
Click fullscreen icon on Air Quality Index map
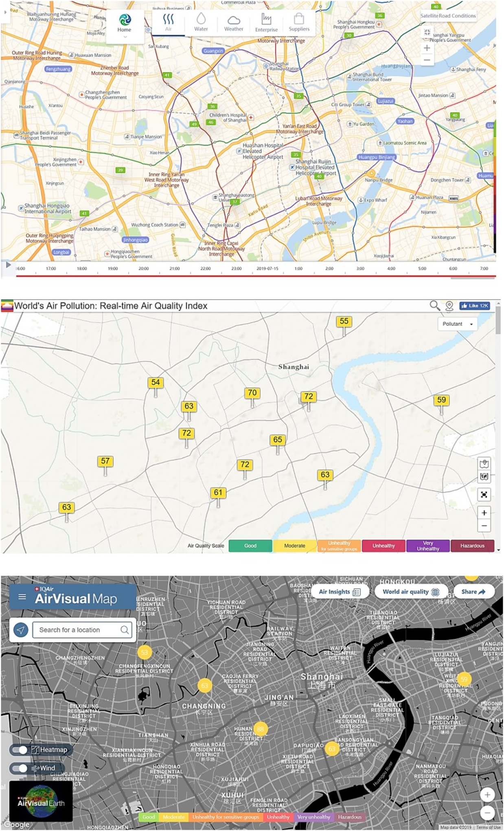point(484,495)
